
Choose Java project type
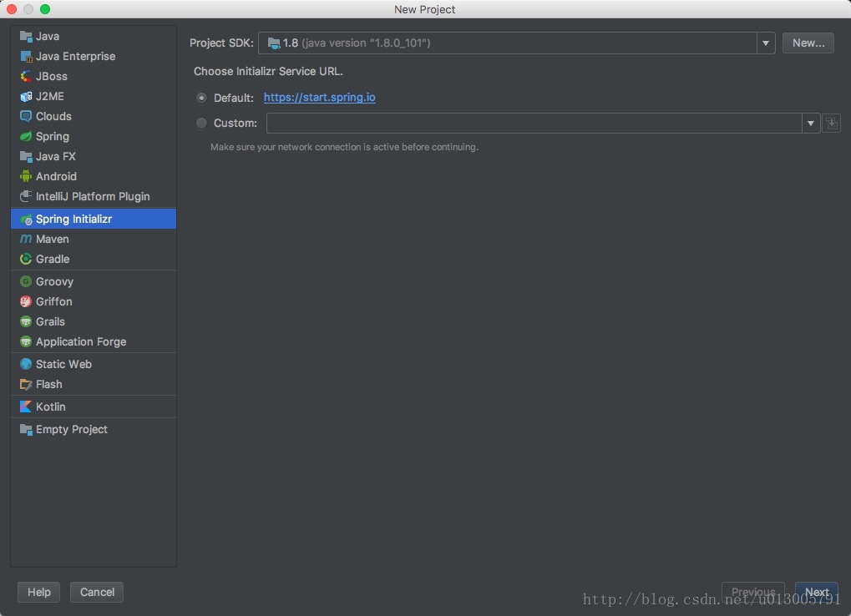94,37
